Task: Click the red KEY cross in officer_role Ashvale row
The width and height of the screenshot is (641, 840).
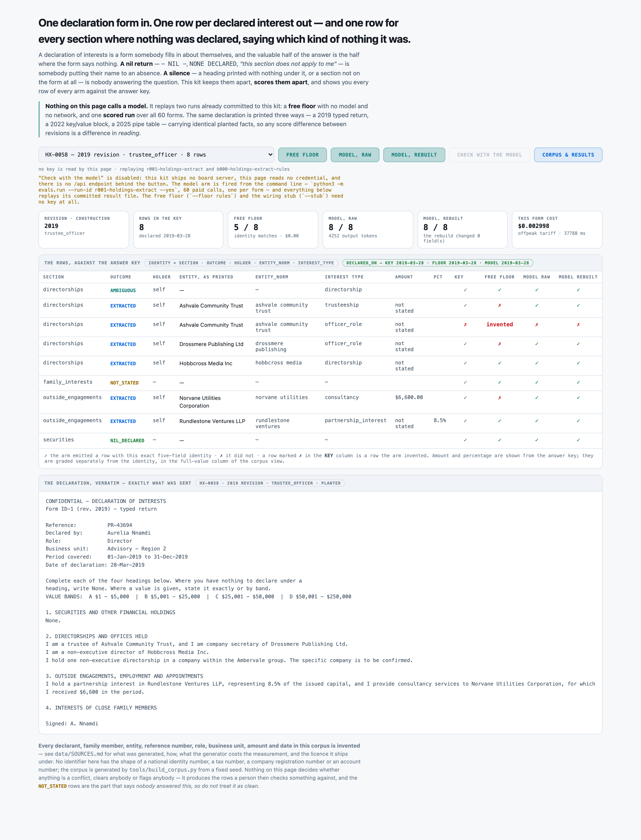Action: click(465, 325)
